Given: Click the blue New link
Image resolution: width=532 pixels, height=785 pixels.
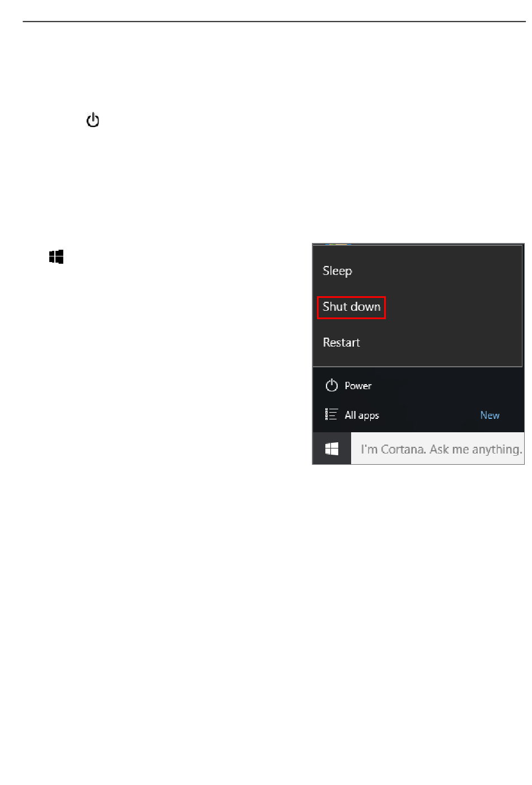Looking at the screenshot, I should coord(490,415).
